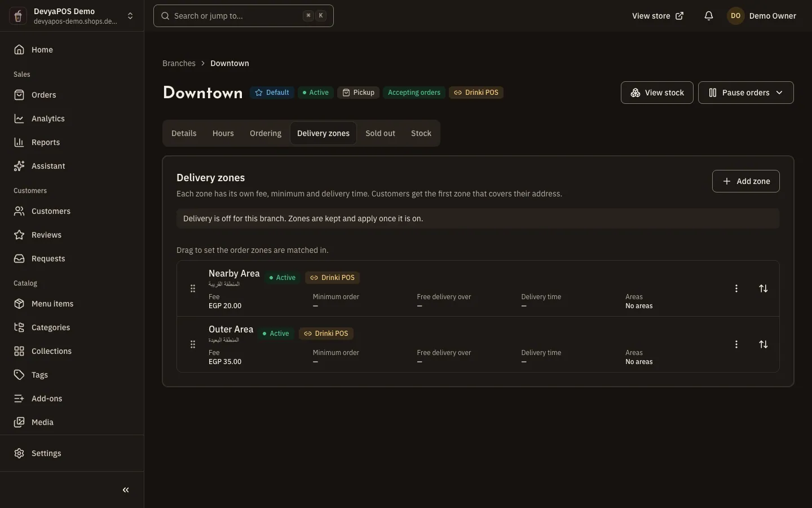Screen dimensions: 812x508
Task: Switch to the Hours tab
Action: click(x=223, y=133)
